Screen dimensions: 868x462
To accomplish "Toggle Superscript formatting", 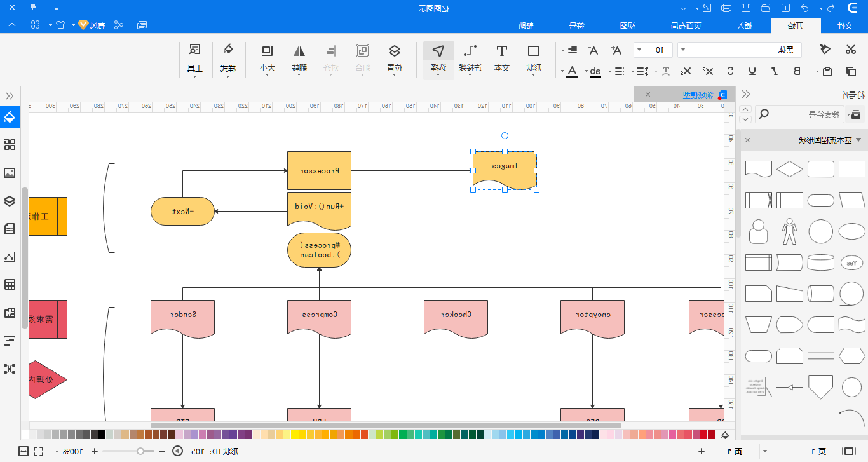I will pyautogui.click(x=708, y=71).
